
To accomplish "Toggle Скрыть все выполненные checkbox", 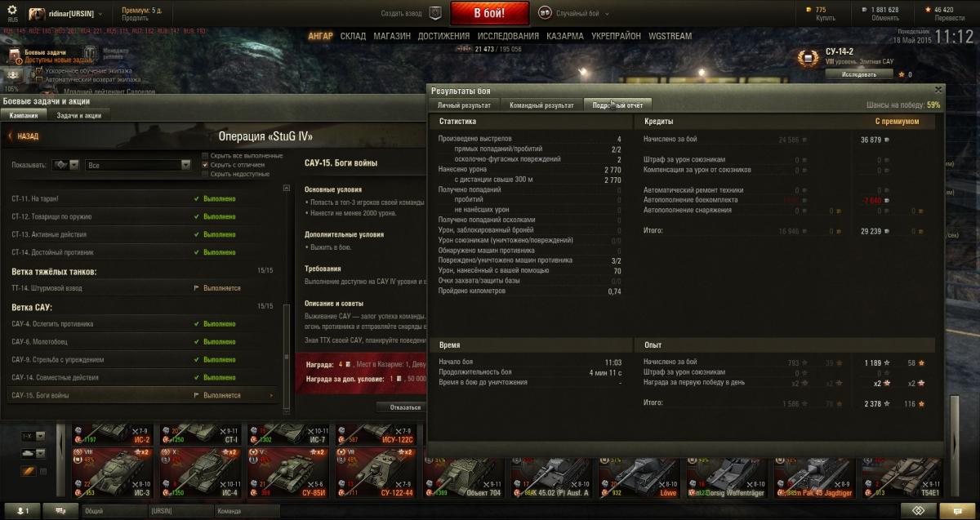I will pos(206,155).
